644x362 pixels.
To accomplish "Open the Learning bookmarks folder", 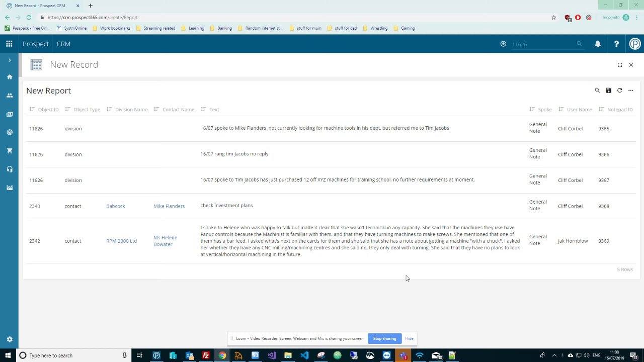I will 193,28.
